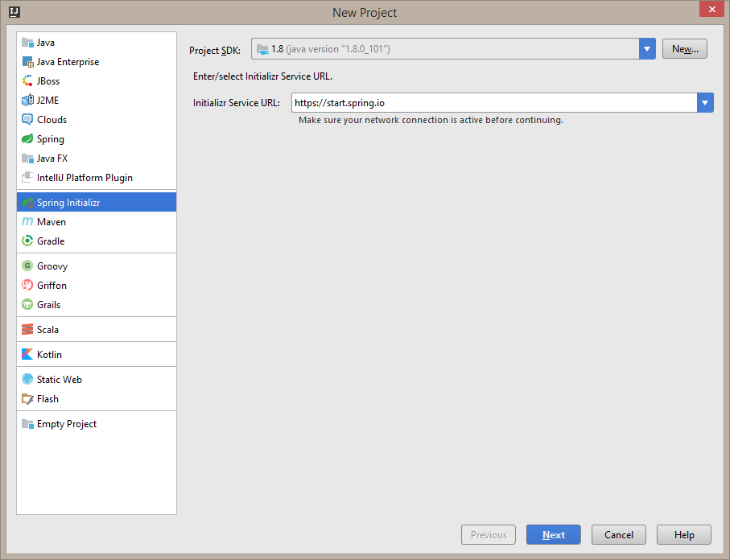
Task: Choose Maven project type
Action: pos(97,221)
